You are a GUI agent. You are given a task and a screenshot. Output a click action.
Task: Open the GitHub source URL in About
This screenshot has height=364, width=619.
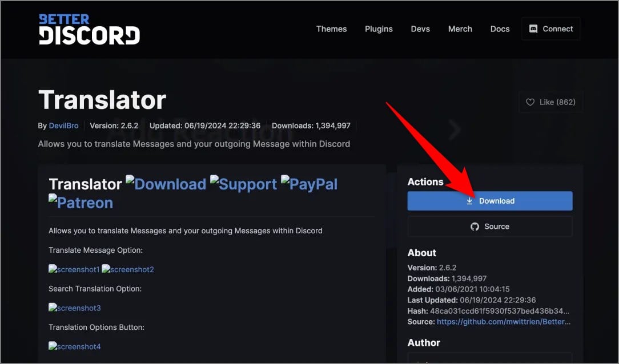pyautogui.click(x=503, y=322)
